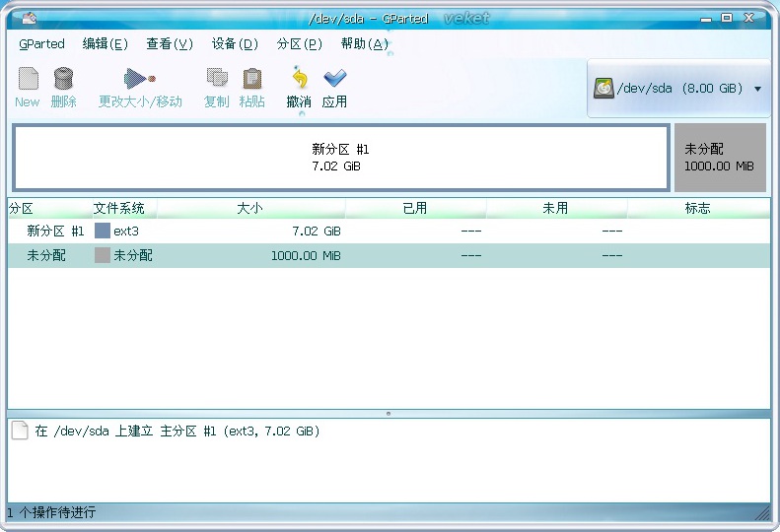Click the pane divider handle above operations list
This screenshot has height=532, width=780.
pos(389,414)
